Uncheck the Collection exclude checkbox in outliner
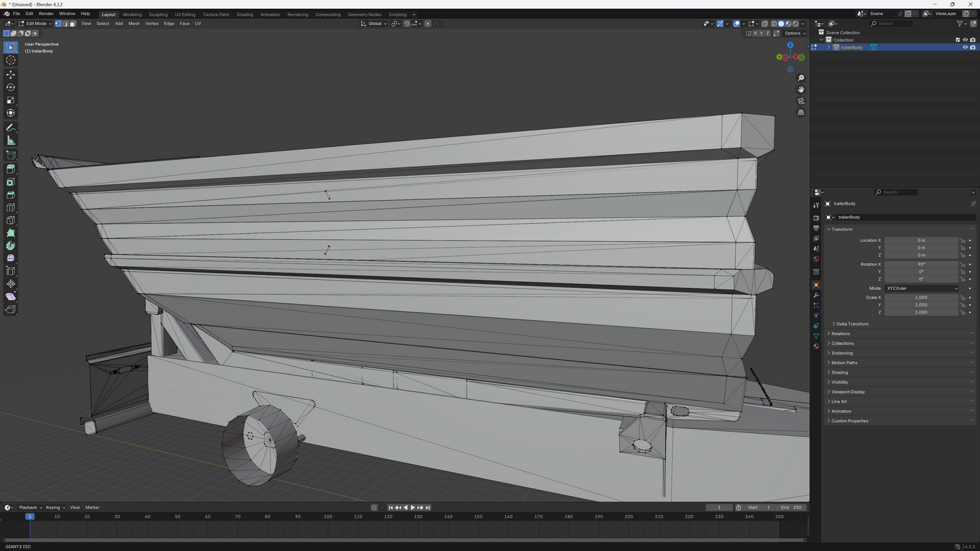Screen dimensions: 980x551 (x=958, y=40)
